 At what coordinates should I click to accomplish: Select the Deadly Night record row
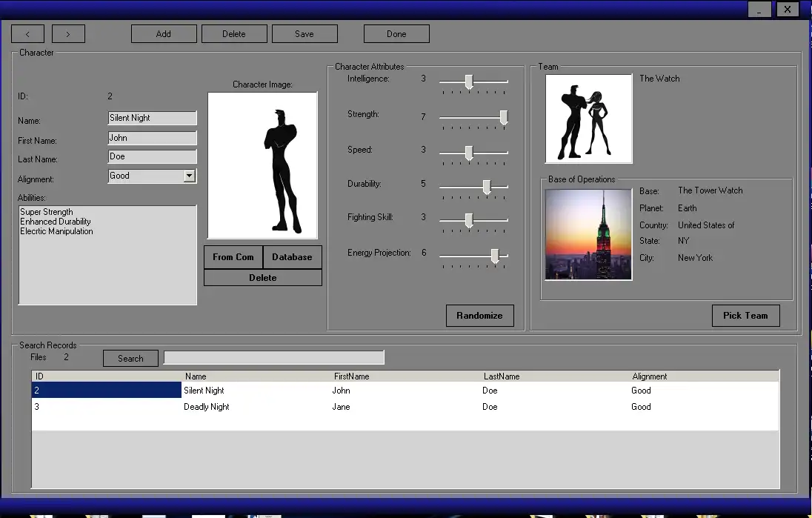[207, 407]
